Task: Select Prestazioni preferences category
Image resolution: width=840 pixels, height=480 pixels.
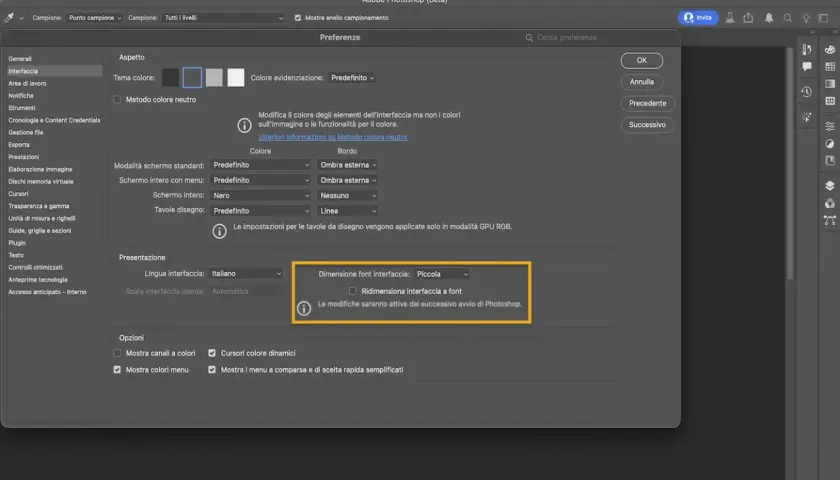Action: click(24, 157)
